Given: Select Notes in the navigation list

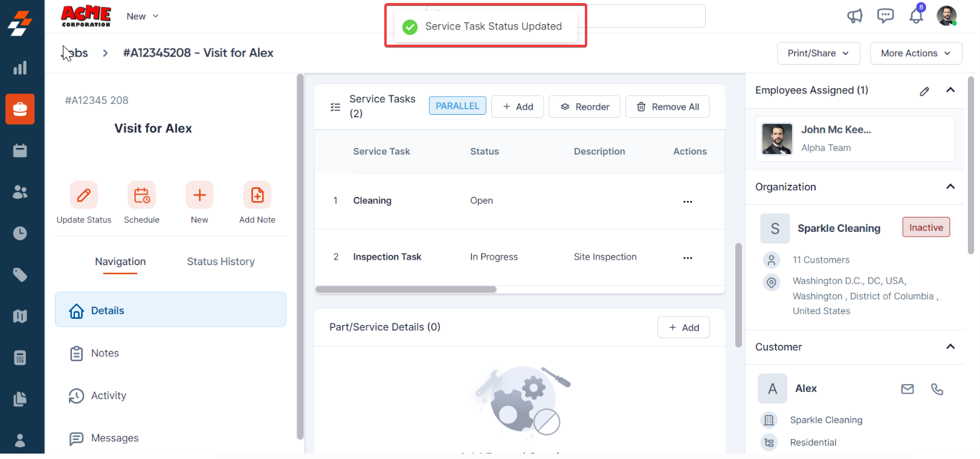Looking at the screenshot, I should pyautogui.click(x=105, y=353).
